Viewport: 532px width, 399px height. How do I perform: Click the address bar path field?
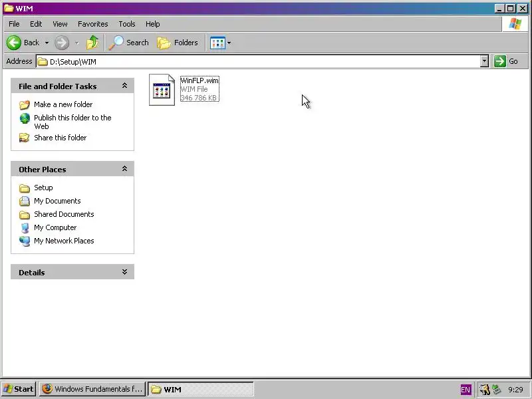258,61
